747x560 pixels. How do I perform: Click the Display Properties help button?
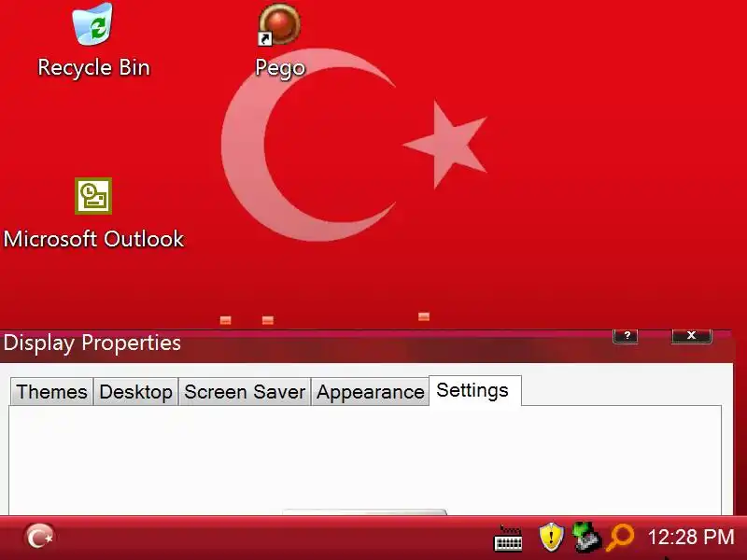(x=626, y=336)
